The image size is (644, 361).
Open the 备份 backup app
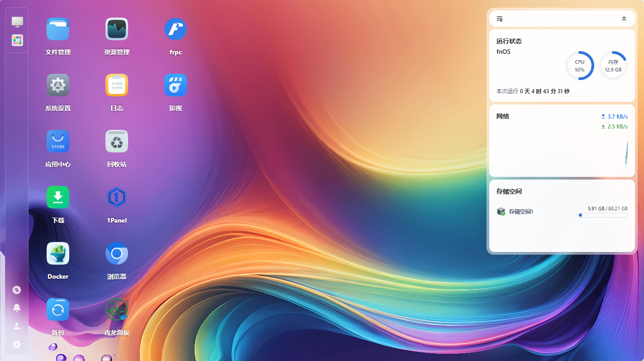(58, 310)
